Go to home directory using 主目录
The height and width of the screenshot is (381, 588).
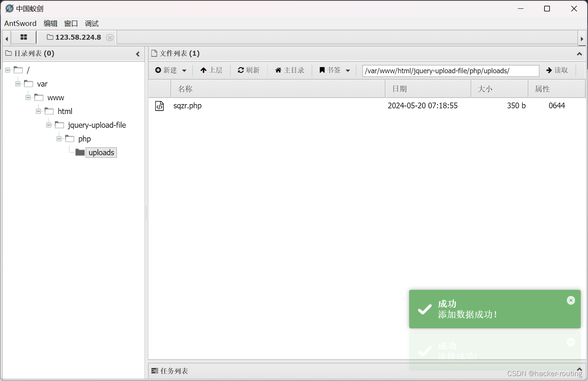click(289, 70)
